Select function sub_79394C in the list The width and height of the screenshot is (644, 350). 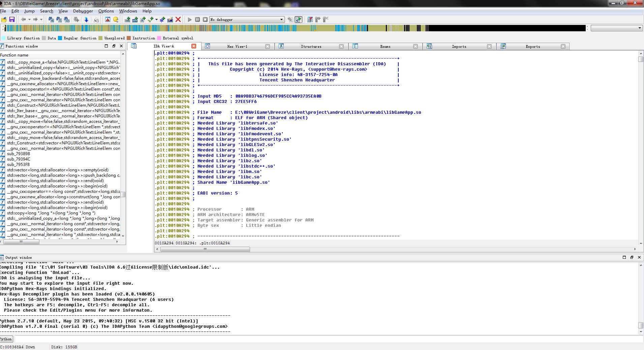19,159
